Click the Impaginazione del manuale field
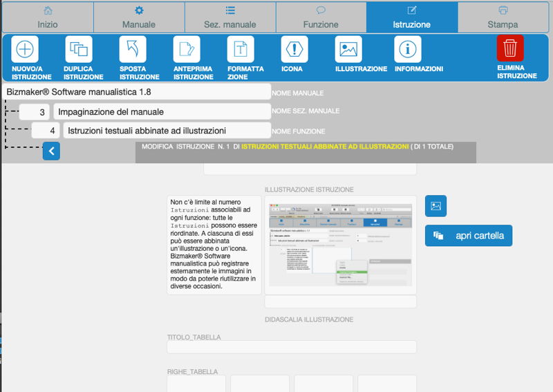 point(162,112)
